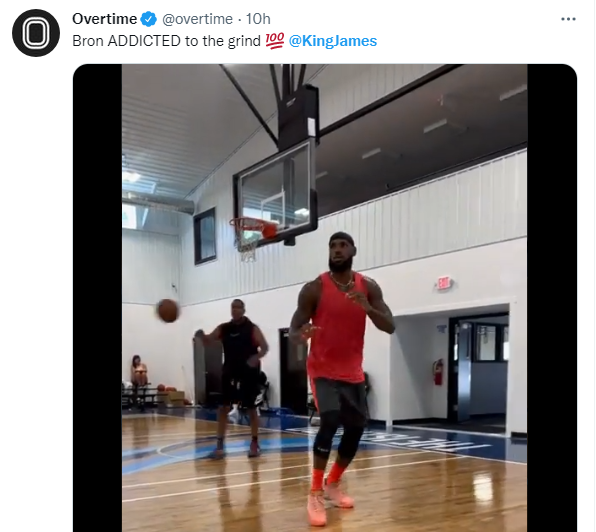The width and height of the screenshot is (596, 532).
Task: Open the tweet's three-dot more menu
Action: click(x=568, y=19)
